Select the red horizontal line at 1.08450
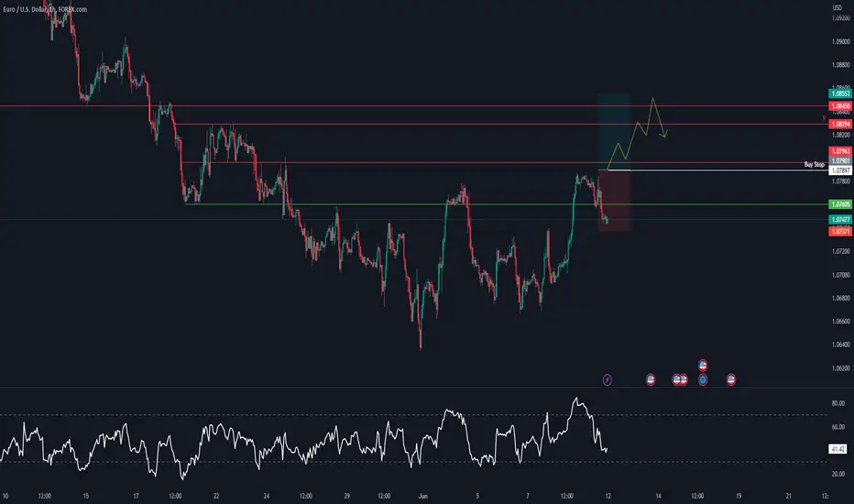 414,106
